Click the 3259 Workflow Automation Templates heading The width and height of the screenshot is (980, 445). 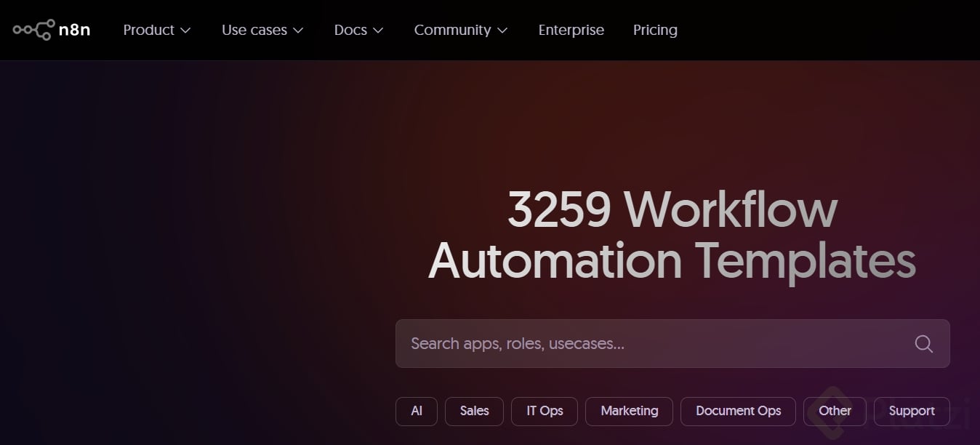click(672, 235)
